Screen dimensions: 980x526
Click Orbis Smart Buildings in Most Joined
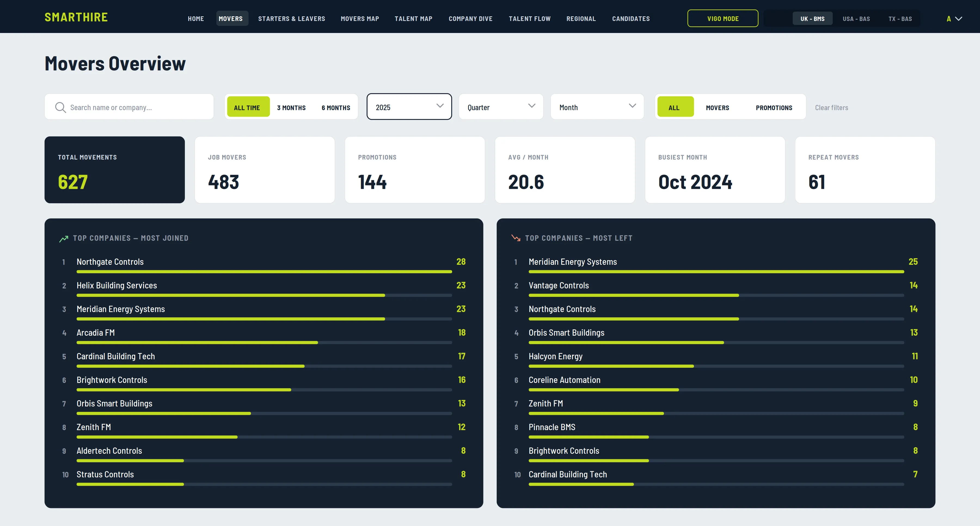pyautogui.click(x=115, y=403)
